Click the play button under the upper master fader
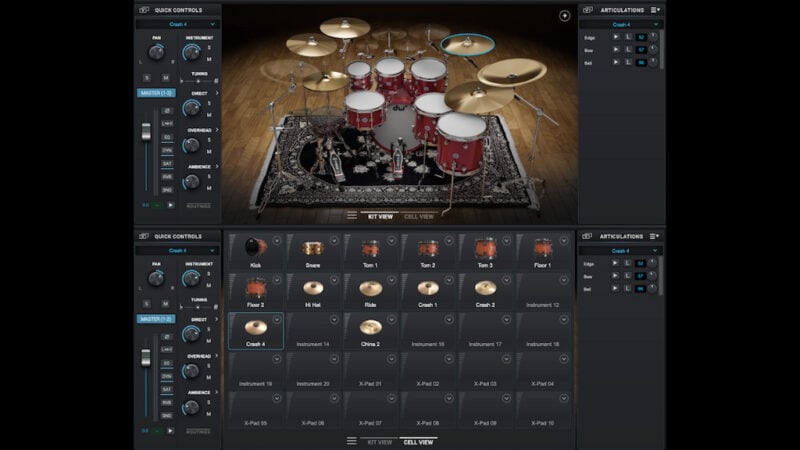The width and height of the screenshot is (800, 450). [170, 205]
